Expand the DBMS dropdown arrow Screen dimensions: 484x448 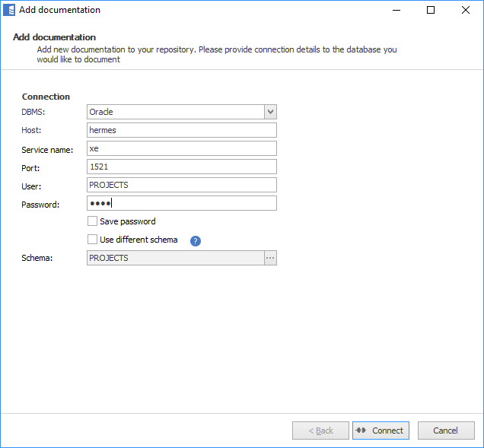pyautogui.click(x=270, y=112)
